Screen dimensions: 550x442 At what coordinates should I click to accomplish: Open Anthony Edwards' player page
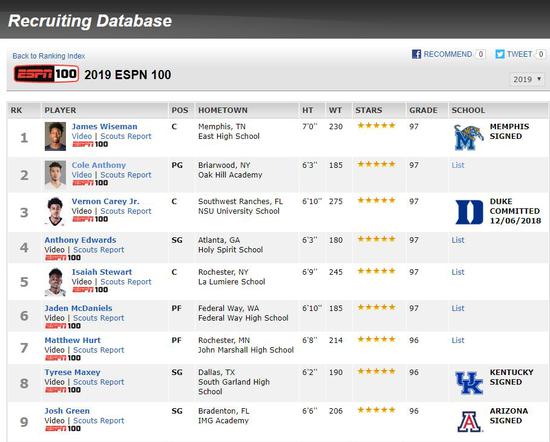[x=80, y=240]
